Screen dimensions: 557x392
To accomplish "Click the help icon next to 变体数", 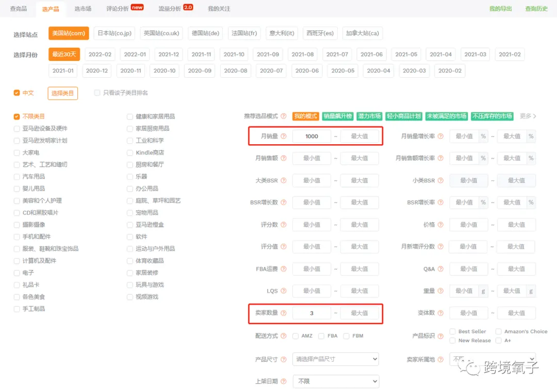I will tap(440, 313).
